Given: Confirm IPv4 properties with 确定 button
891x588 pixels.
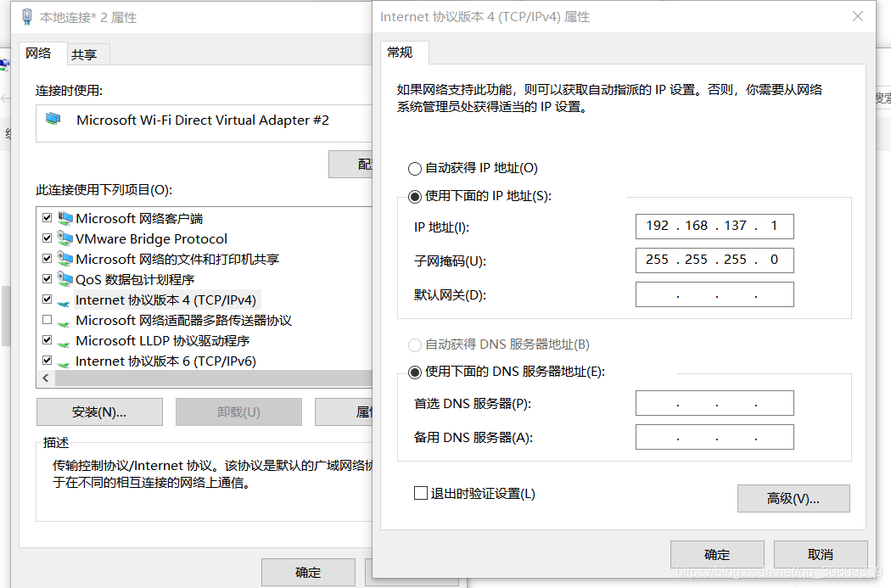Looking at the screenshot, I should (x=717, y=554).
